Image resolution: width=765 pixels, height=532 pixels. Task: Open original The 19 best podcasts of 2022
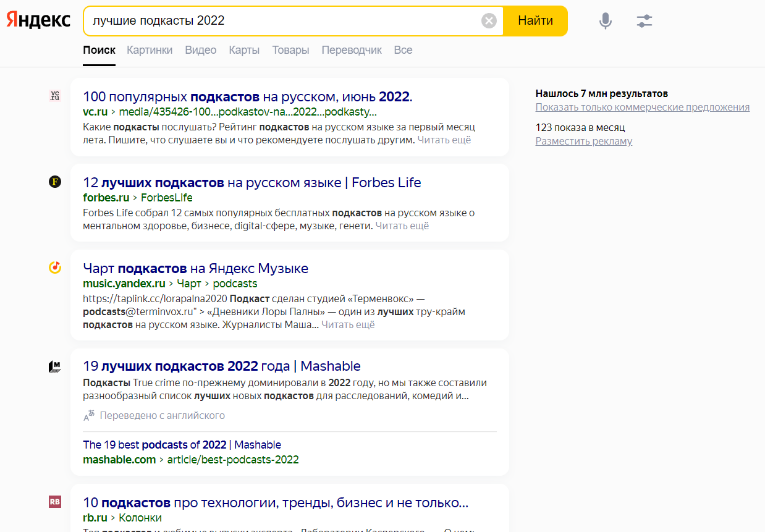182,445
